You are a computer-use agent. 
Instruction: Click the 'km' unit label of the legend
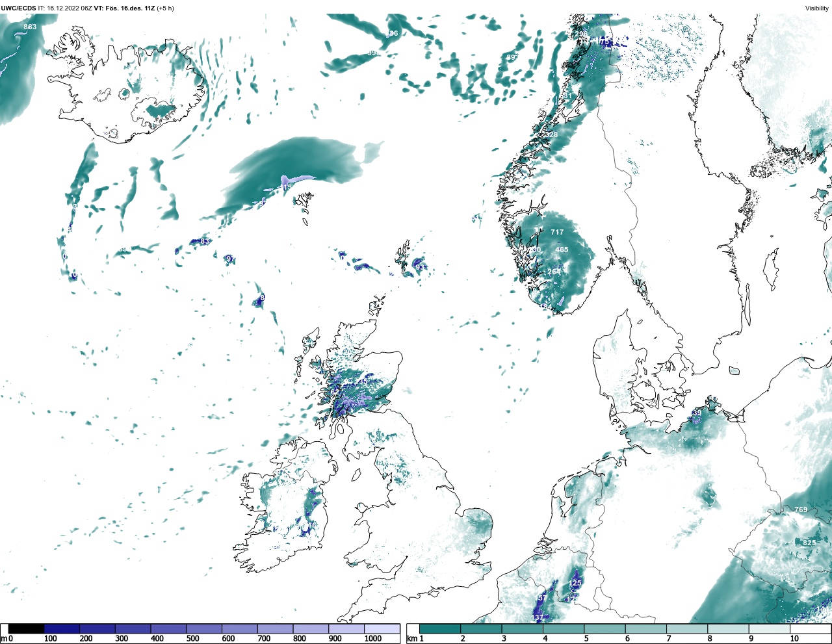(x=412, y=639)
